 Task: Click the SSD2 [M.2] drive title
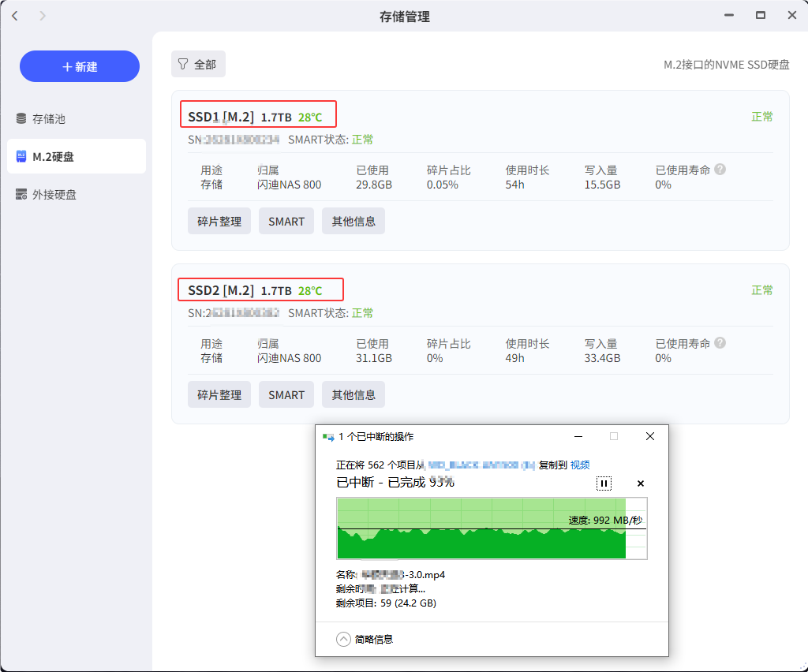tap(221, 290)
